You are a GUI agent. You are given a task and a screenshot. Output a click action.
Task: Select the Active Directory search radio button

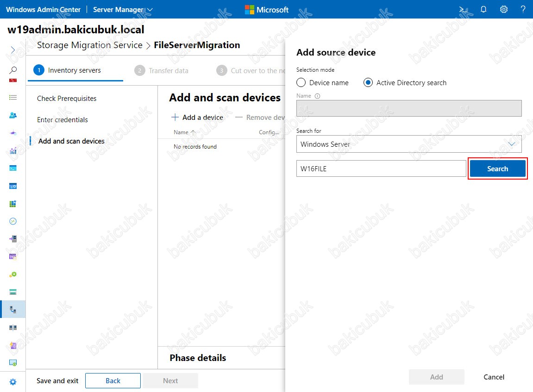pos(368,82)
